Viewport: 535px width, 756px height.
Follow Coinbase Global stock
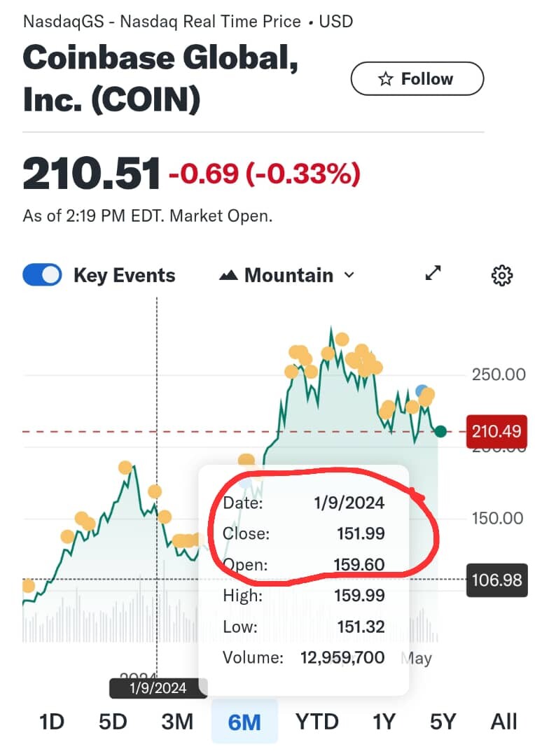click(x=417, y=78)
